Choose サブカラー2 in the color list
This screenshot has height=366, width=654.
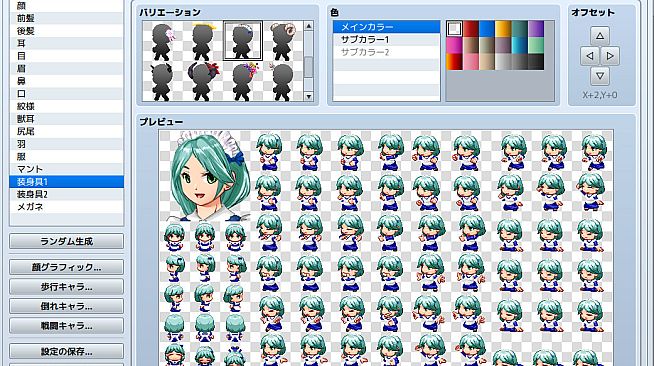[x=386, y=52]
